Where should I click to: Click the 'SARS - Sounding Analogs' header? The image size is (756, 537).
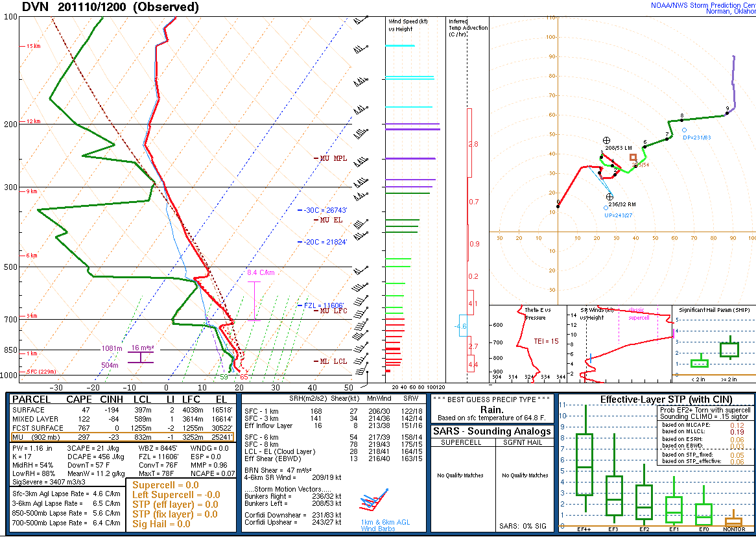(x=491, y=431)
